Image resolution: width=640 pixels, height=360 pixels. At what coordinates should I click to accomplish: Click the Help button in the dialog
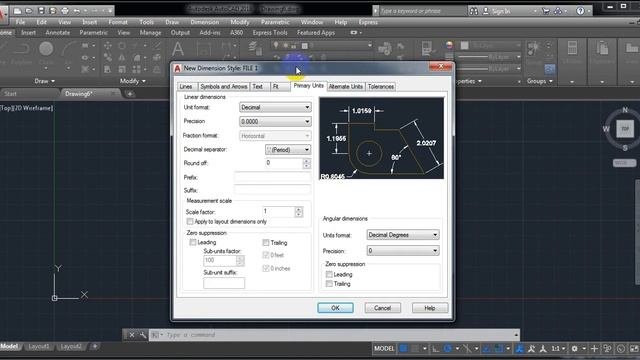point(430,308)
